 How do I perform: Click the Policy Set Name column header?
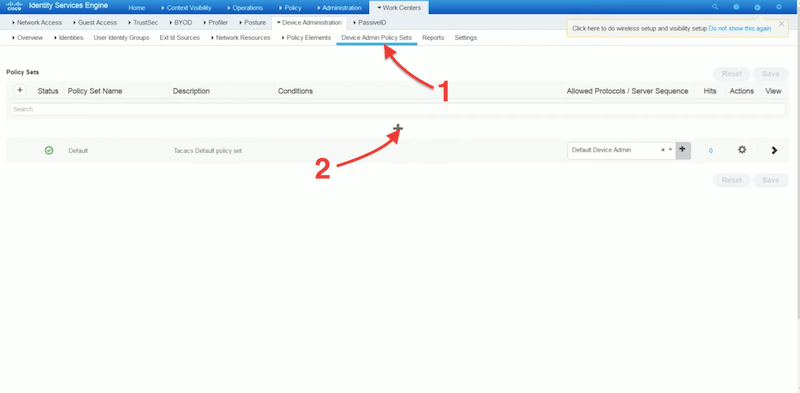point(95,91)
